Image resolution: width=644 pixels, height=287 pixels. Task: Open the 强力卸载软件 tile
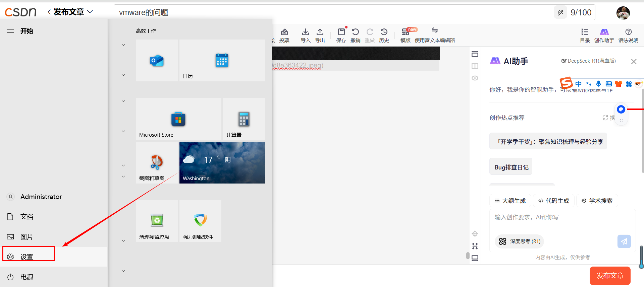[200, 221]
